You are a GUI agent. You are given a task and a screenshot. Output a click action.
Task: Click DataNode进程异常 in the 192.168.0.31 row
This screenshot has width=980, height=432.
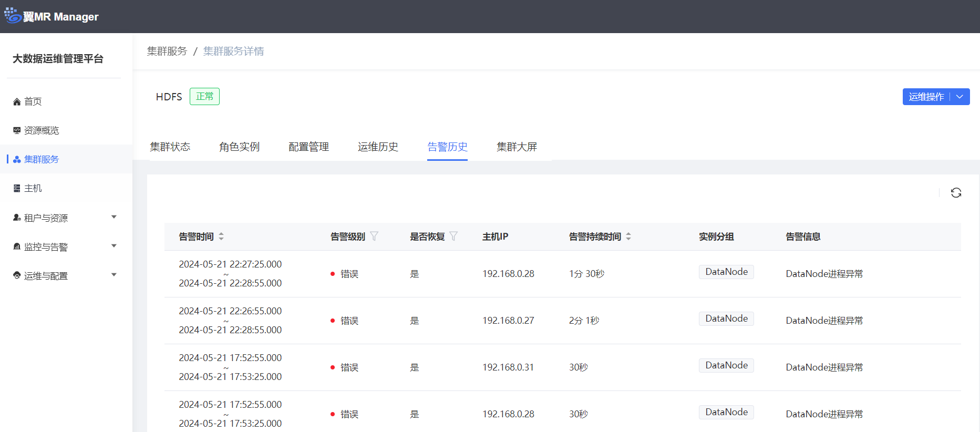(x=824, y=367)
